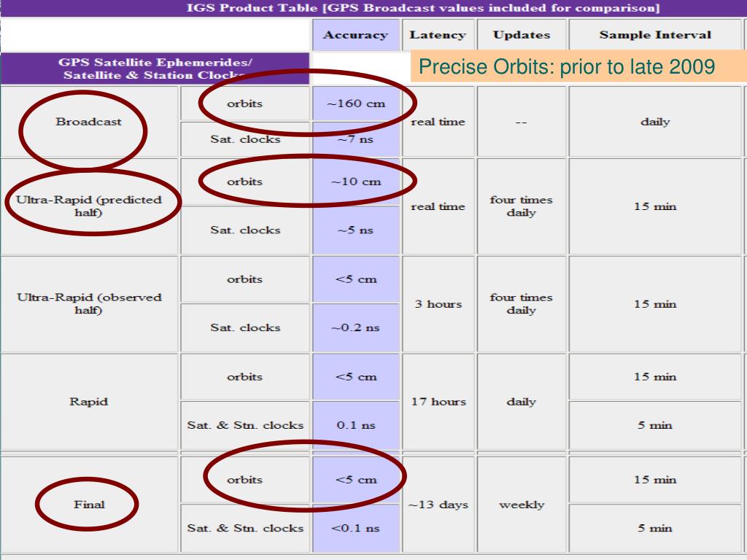
Task: Click the "Ultra-Rapid (predicted half)" row label
Action: 88,206
